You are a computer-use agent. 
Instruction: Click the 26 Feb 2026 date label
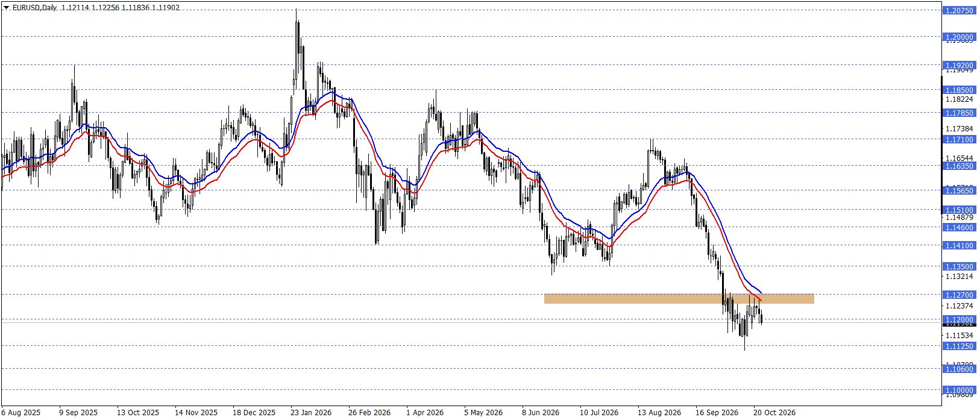pyautogui.click(x=369, y=413)
